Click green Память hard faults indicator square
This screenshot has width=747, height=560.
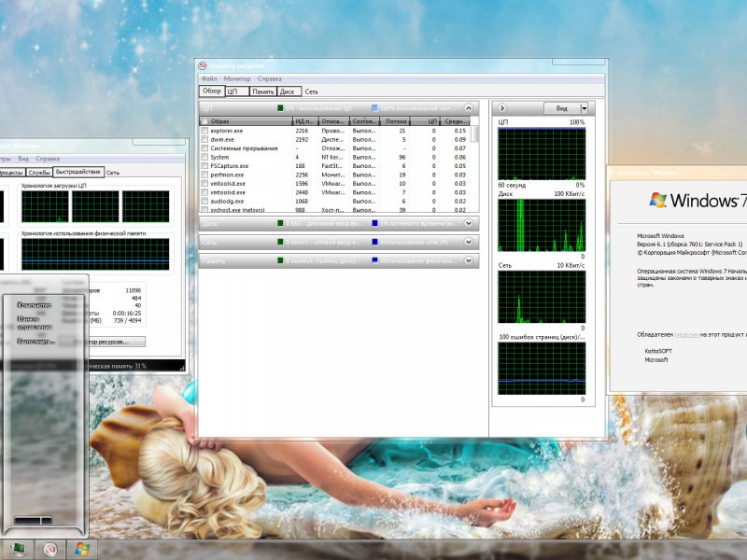[x=280, y=260]
